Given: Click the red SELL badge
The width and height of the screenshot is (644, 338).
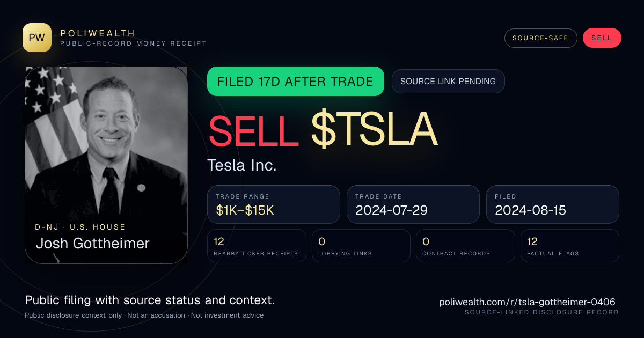Looking at the screenshot, I should pos(602,38).
